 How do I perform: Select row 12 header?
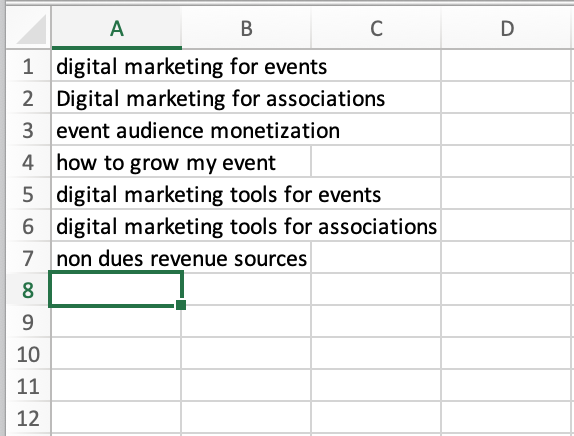[x=28, y=418]
